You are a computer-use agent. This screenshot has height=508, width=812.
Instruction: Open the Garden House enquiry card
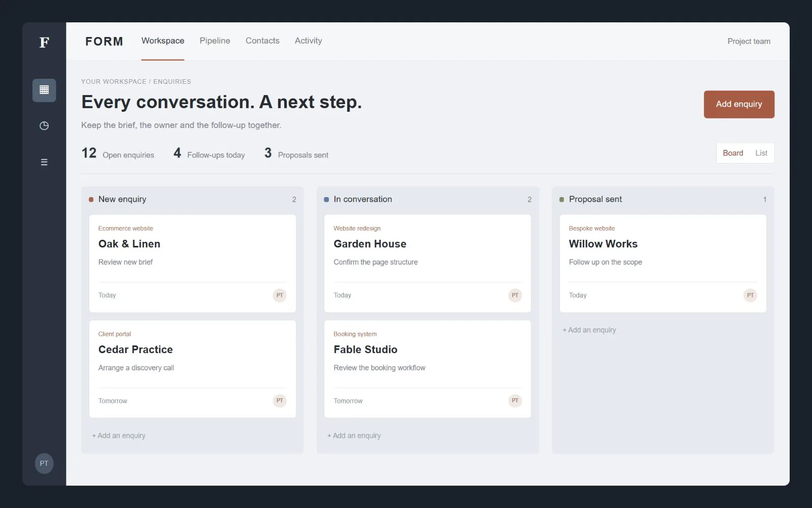(427, 263)
